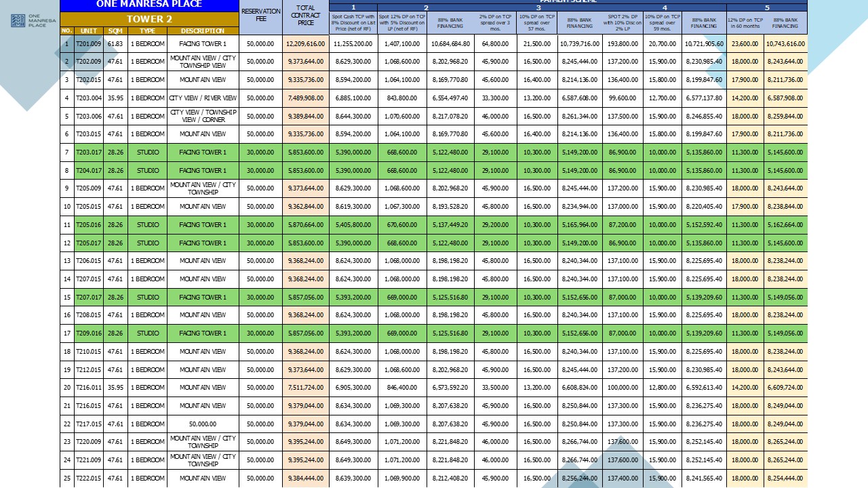Select unit cell T203.017
This screenshot has width=868, height=488.
click(x=89, y=152)
